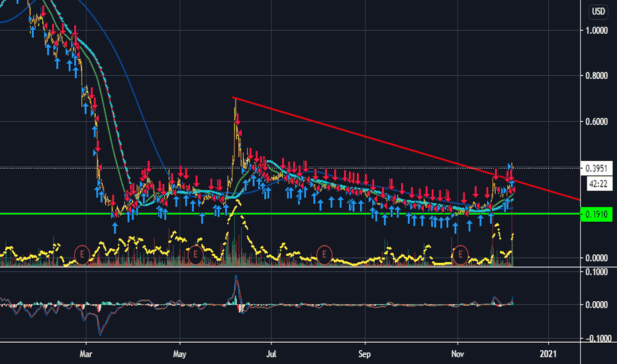The width and height of the screenshot is (617, 364).
Task: Click the Sep date axis label
Action: tap(364, 354)
